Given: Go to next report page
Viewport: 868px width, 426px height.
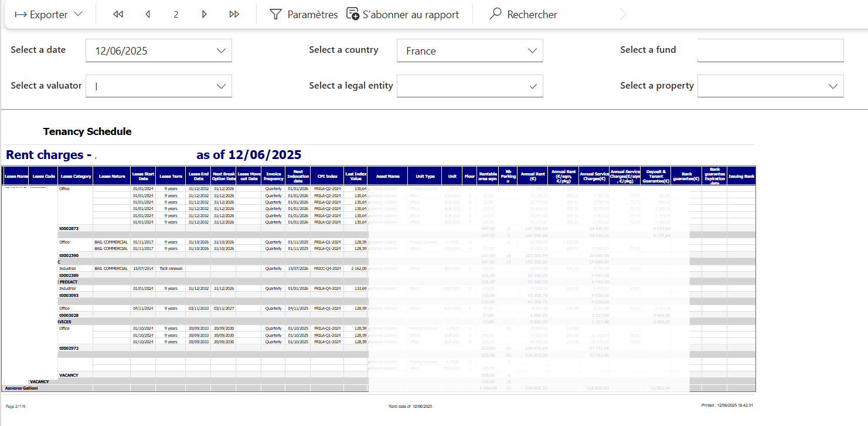Looking at the screenshot, I should click(204, 15).
